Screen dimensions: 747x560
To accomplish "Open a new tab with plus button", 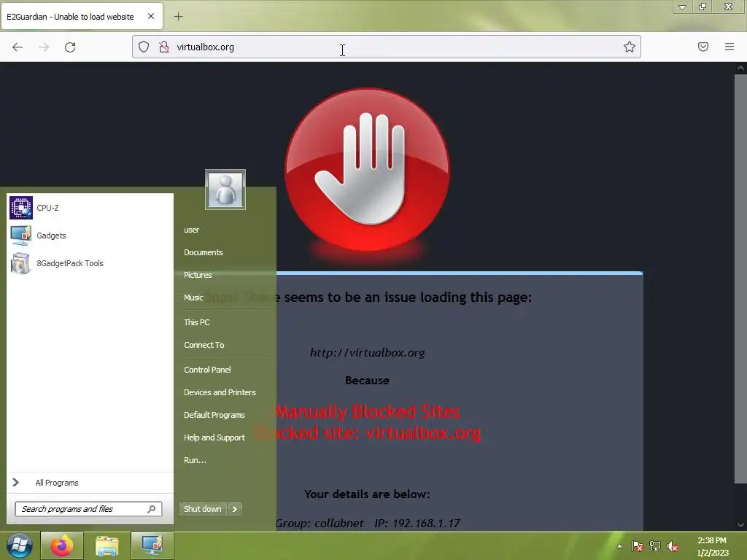I will [178, 17].
